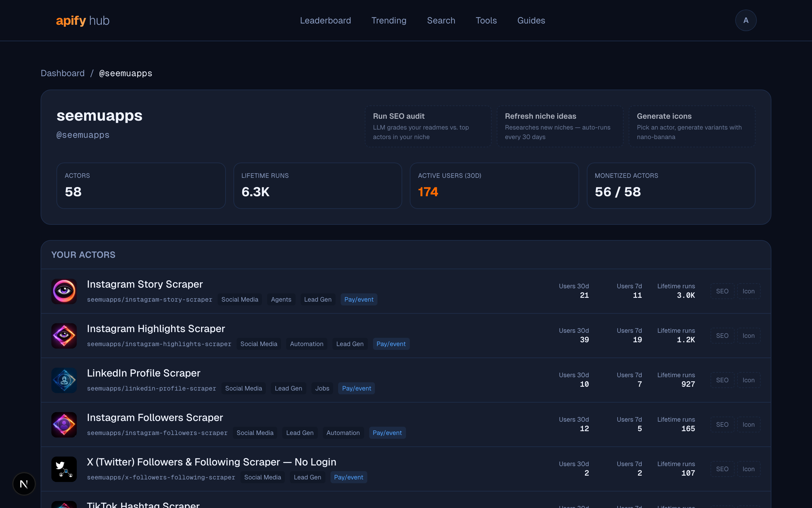Click Social Media tag on Instagram Followers Scraper
Screen dimensions: 812x508
pos(255,433)
